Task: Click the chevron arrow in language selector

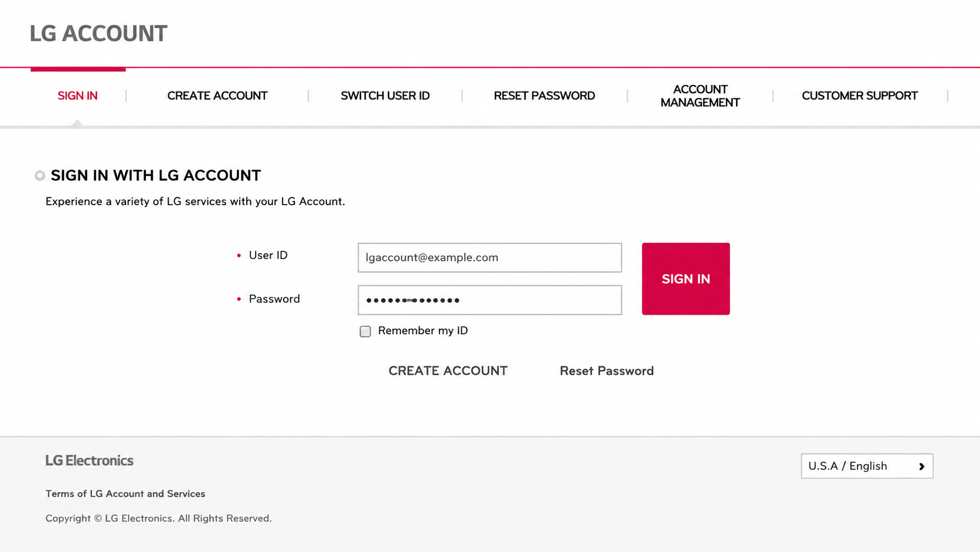Action: 921,466
